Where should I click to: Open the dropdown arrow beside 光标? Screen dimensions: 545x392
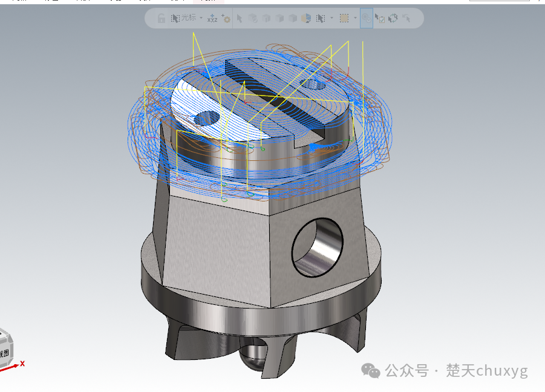[x=201, y=18]
